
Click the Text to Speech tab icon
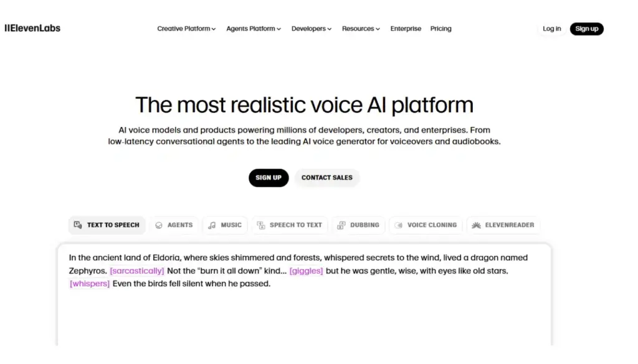pyautogui.click(x=78, y=225)
